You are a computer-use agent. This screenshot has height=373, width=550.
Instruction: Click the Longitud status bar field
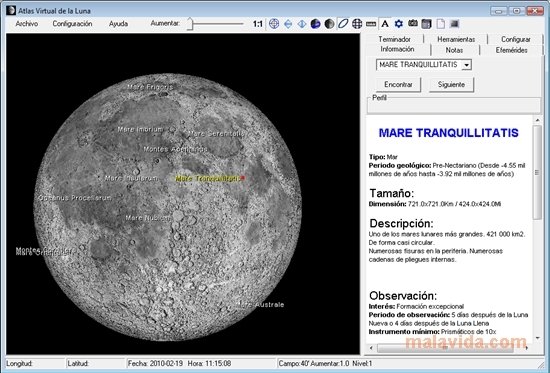[x=35, y=364]
